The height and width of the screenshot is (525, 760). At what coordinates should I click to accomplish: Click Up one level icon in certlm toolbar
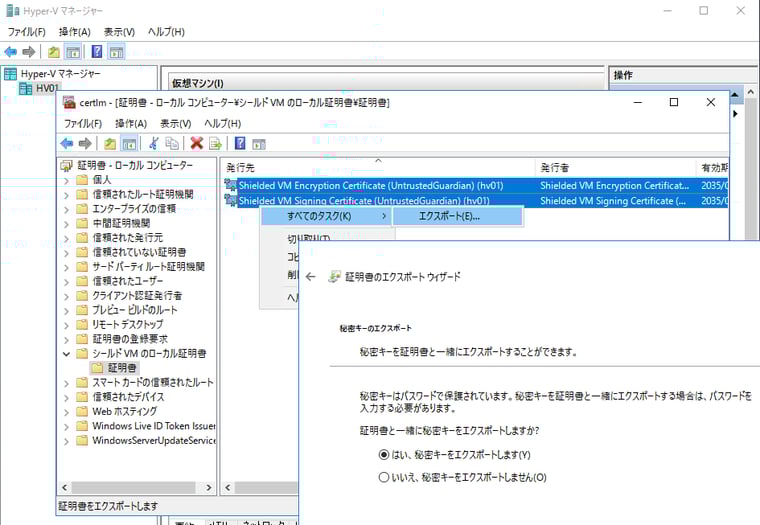[x=110, y=143]
